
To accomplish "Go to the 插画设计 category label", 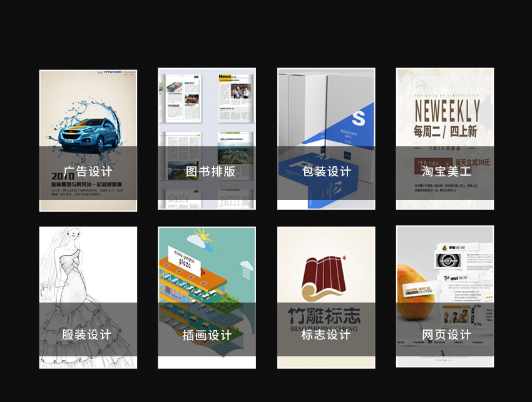I will (x=207, y=336).
